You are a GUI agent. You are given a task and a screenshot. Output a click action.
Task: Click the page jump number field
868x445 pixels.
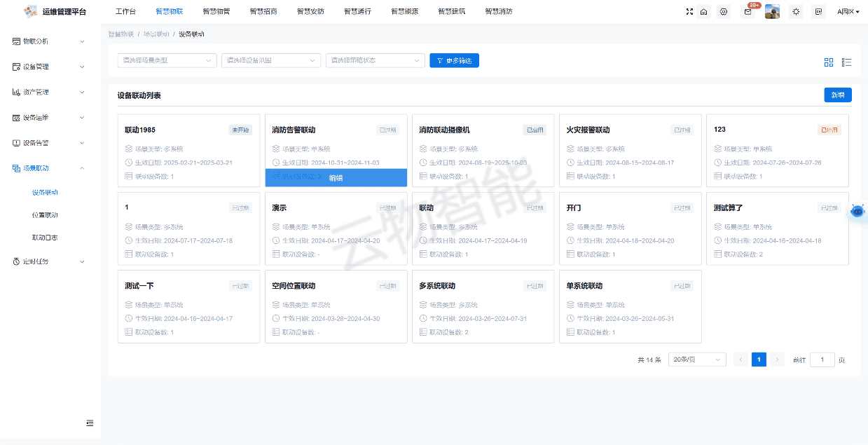[x=822, y=360]
